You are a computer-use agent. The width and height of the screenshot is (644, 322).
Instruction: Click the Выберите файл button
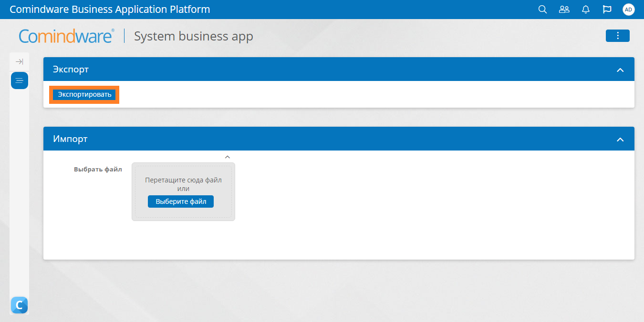coord(181,201)
